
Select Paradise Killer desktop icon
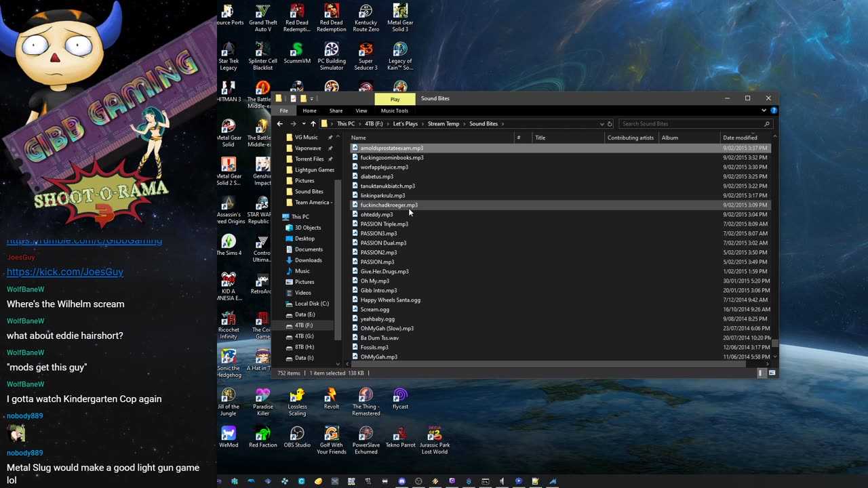point(262,403)
